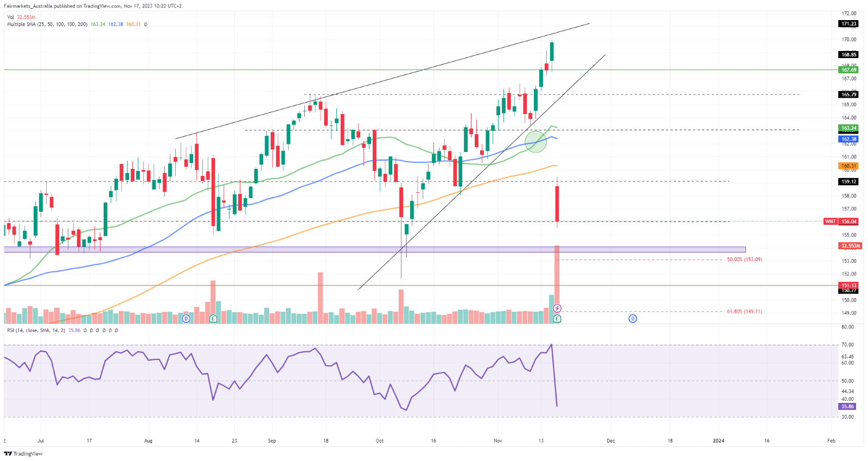This screenshot has height=461, width=868.
Task: Click the dividend D icon before Aug 14
Action: tap(186, 319)
